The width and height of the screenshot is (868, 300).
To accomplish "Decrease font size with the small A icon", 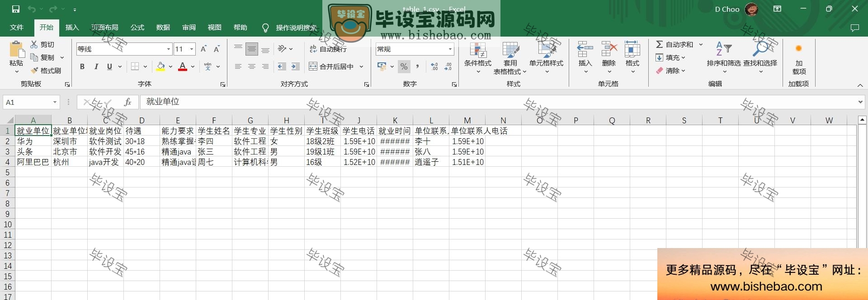I will pos(217,49).
